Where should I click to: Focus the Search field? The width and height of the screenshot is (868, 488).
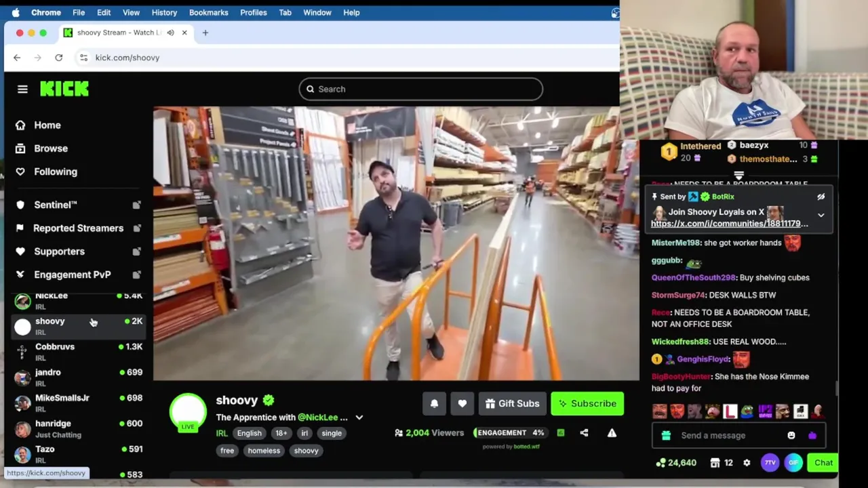420,89
